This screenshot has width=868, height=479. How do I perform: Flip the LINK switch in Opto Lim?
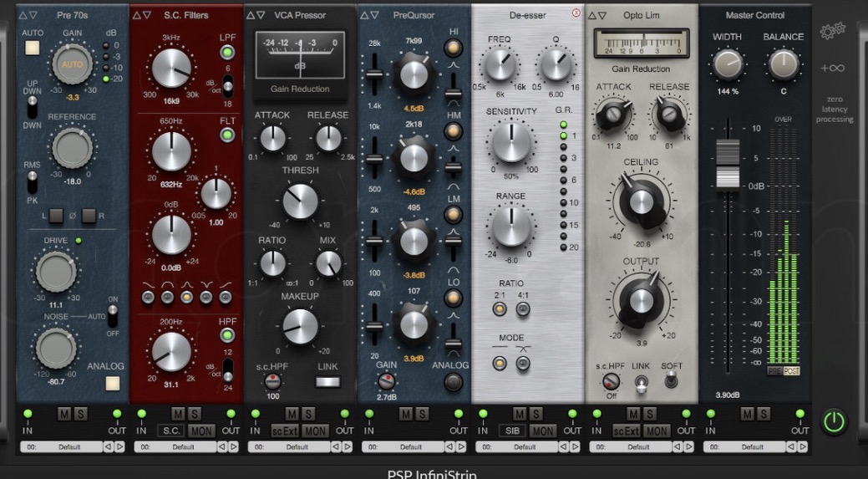641,383
